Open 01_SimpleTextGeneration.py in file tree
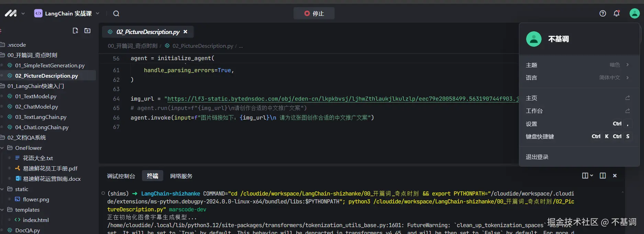Viewport: 644px width, 234px height. click(49, 65)
